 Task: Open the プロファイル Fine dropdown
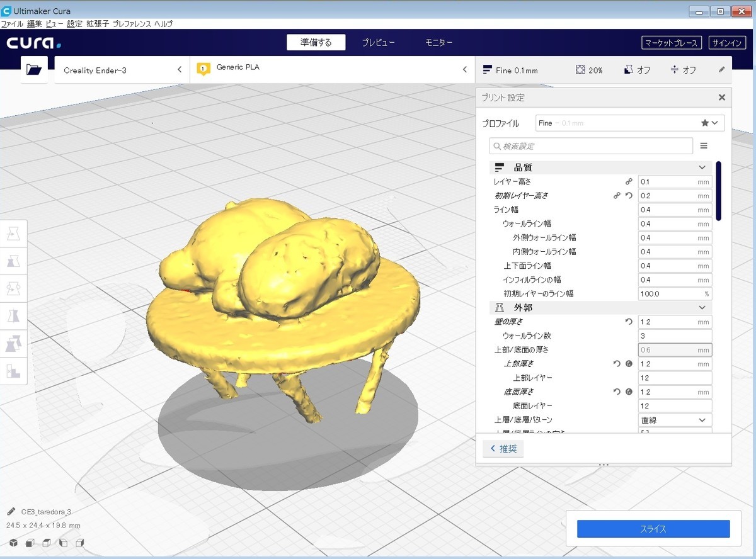pyautogui.click(x=629, y=123)
